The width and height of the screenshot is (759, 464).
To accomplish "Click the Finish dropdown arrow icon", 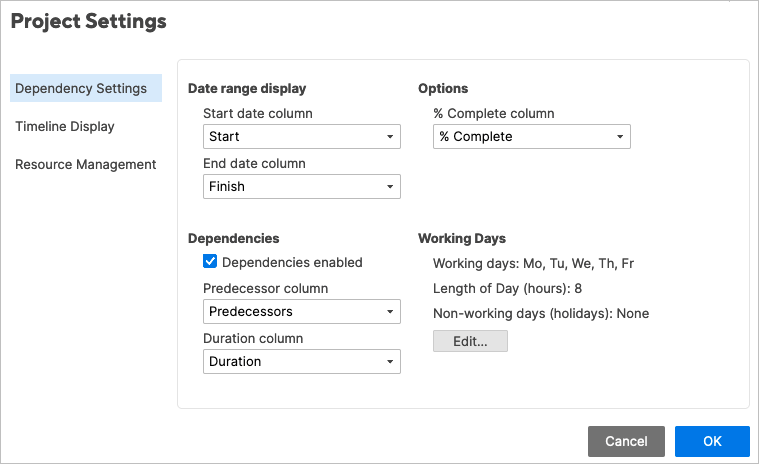I will 389,187.
